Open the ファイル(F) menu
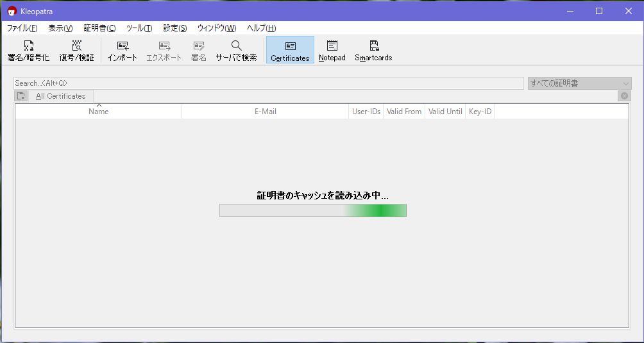 coord(22,28)
